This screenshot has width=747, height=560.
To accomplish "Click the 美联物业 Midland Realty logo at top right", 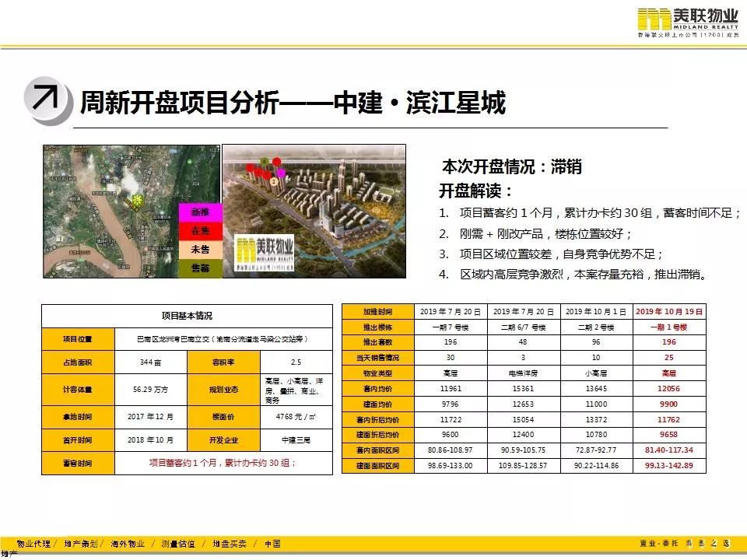I will tap(687, 23).
